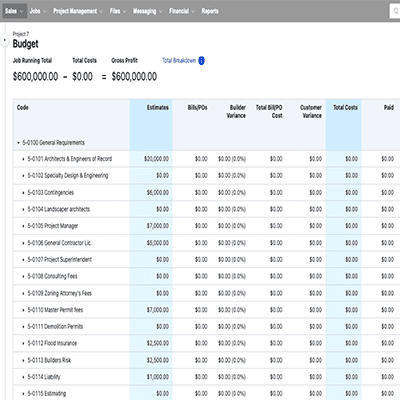Image resolution: width=400 pixels, height=400 pixels.
Task: Click the Customer Variance column header
Action: (311, 111)
